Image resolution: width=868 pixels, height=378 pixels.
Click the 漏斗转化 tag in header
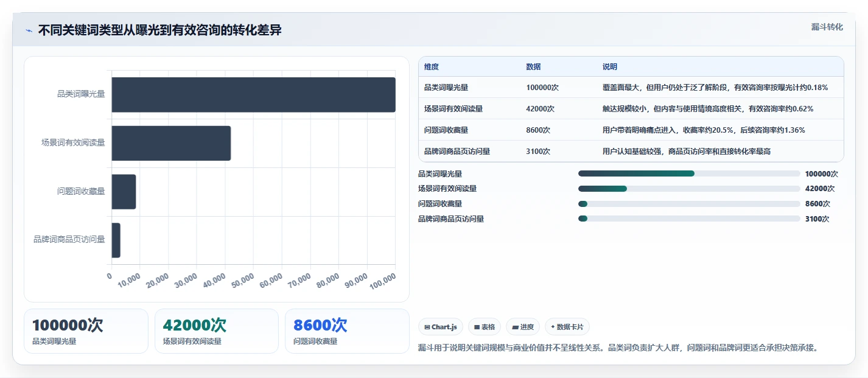pos(827,27)
